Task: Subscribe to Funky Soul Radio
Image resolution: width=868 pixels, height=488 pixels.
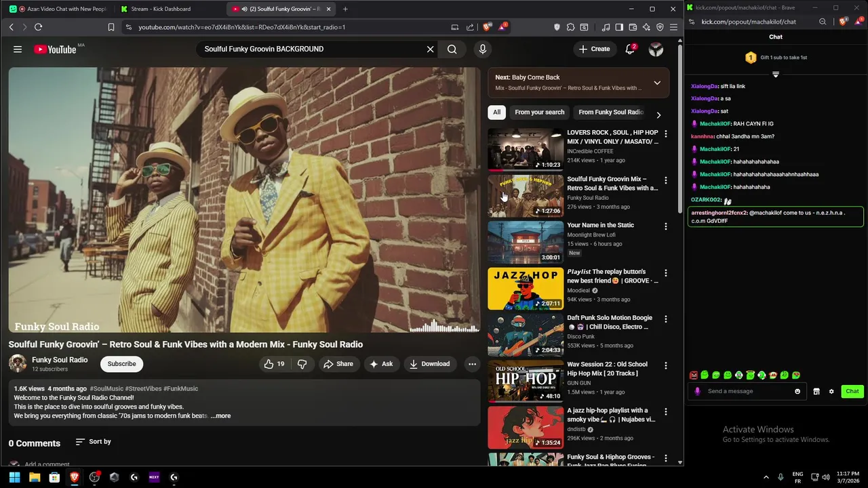Action: pyautogui.click(x=122, y=364)
